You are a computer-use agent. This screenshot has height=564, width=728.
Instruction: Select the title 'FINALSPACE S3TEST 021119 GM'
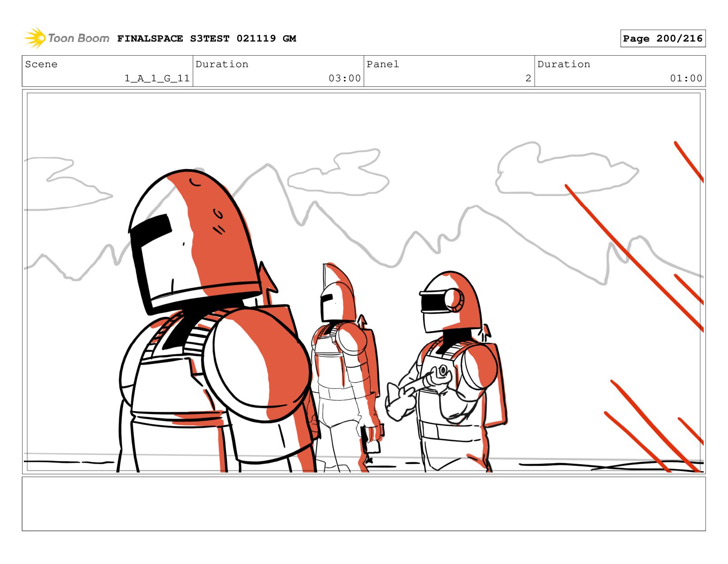point(207,38)
